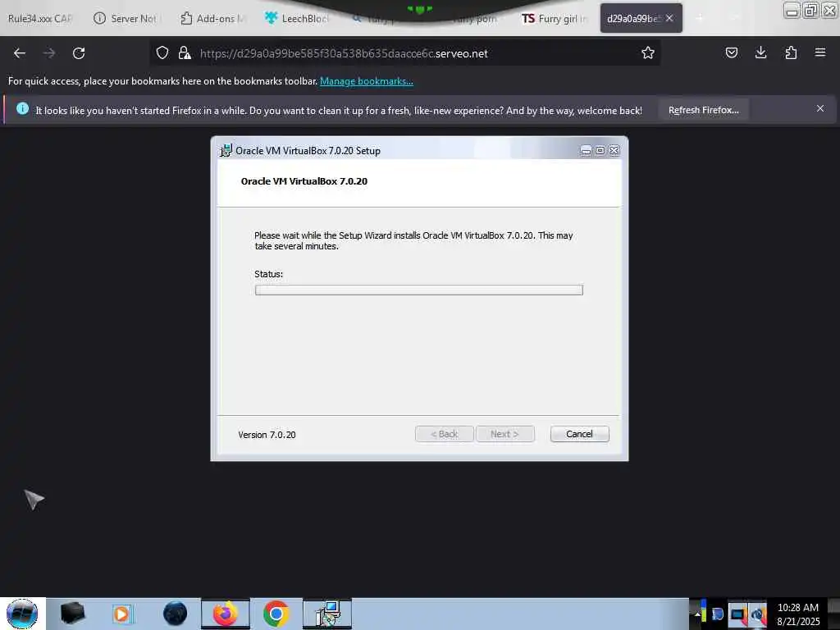The height and width of the screenshot is (630, 840).
Task: Switch to the Server Not Found tab
Action: tap(127, 18)
